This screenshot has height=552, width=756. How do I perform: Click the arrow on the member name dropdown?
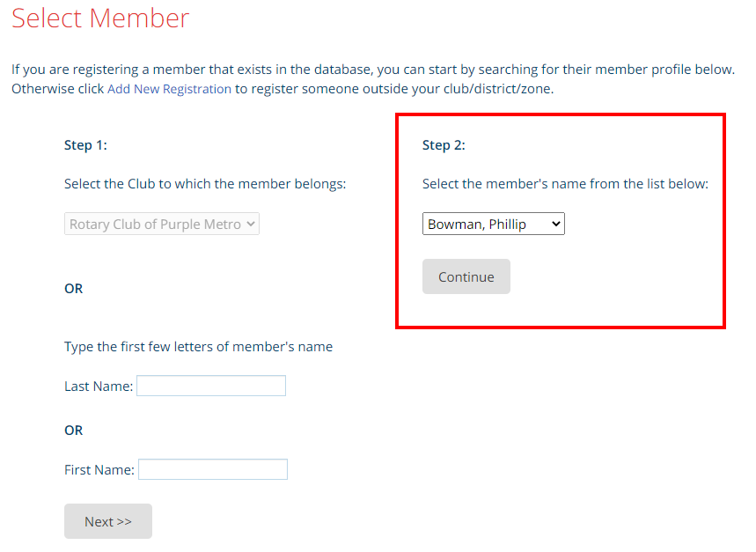click(555, 224)
